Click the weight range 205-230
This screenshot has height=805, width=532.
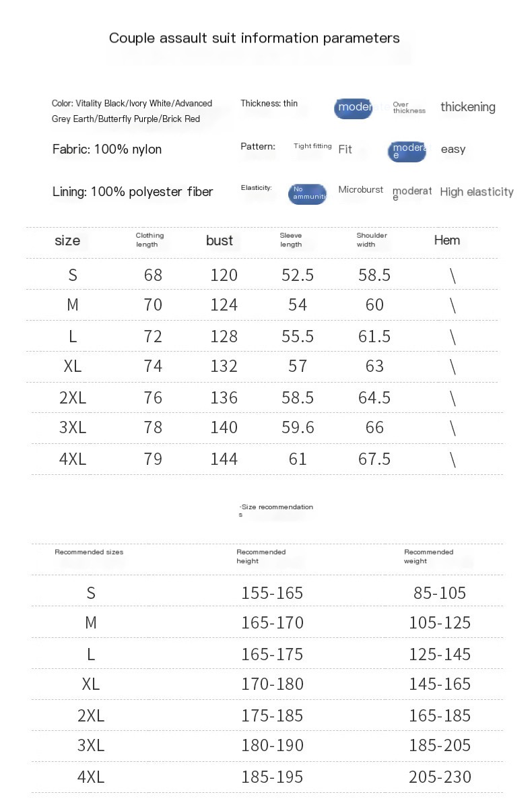[440, 777]
